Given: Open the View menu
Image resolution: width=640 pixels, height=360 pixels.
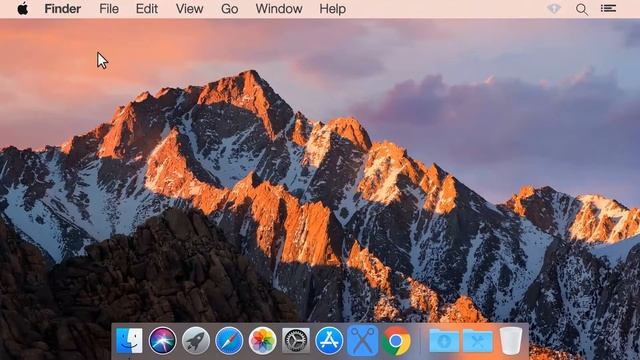Looking at the screenshot, I should point(189,9).
